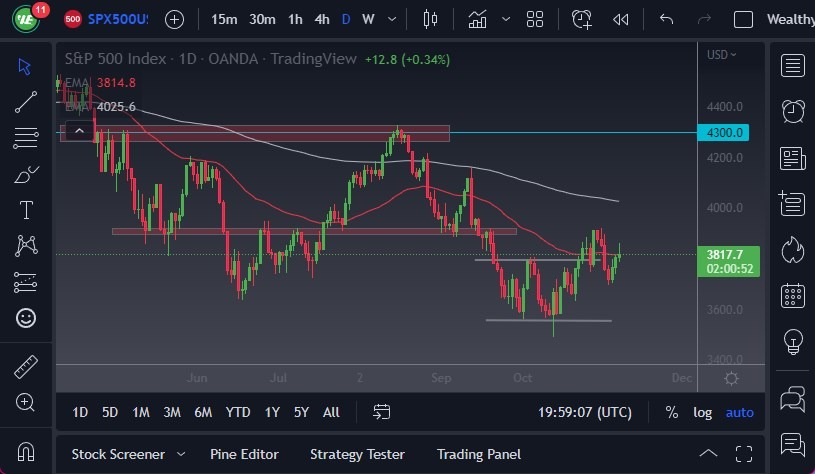Image resolution: width=815 pixels, height=474 pixels.
Task: Open the Pine Editor tab
Action: coord(244,454)
